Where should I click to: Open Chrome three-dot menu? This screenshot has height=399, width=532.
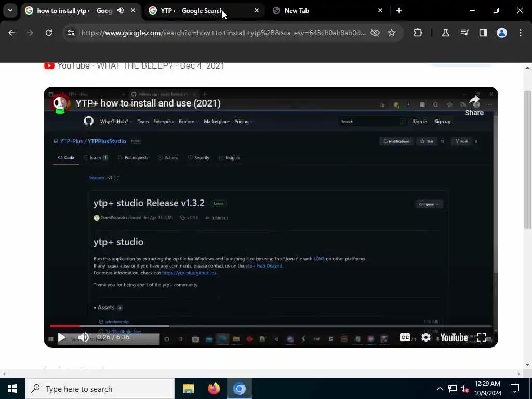[521, 33]
